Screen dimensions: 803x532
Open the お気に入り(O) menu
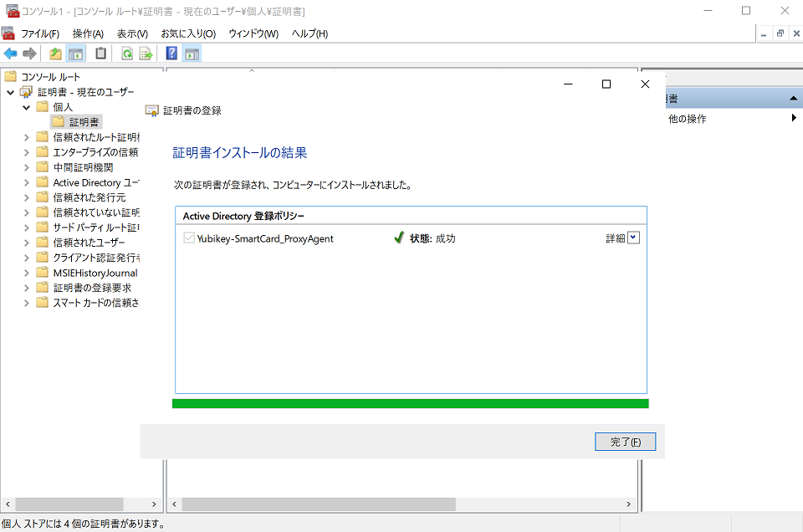(x=188, y=33)
